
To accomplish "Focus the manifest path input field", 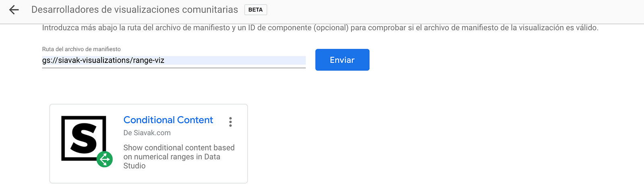I will 174,61.
